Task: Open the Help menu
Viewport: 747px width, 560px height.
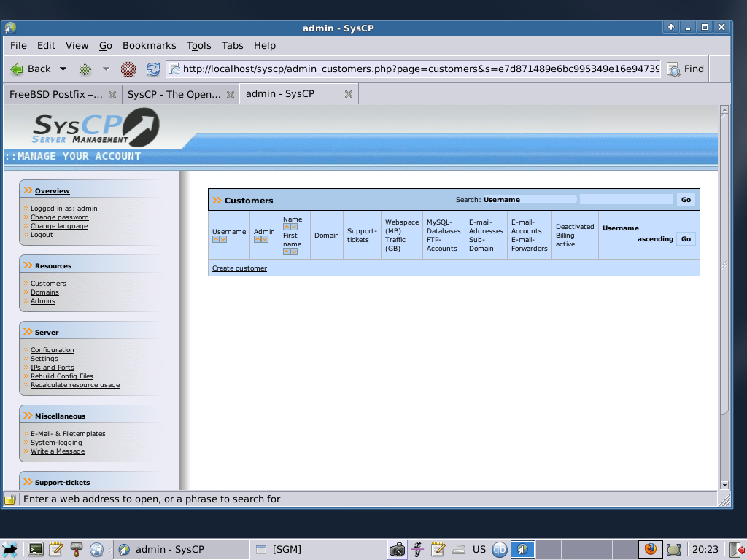Action: point(264,46)
